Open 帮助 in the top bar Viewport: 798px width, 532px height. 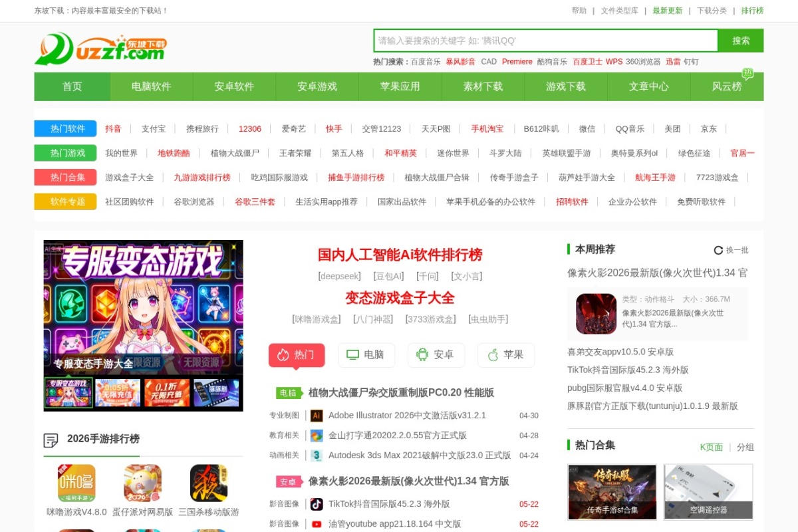[x=579, y=11]
